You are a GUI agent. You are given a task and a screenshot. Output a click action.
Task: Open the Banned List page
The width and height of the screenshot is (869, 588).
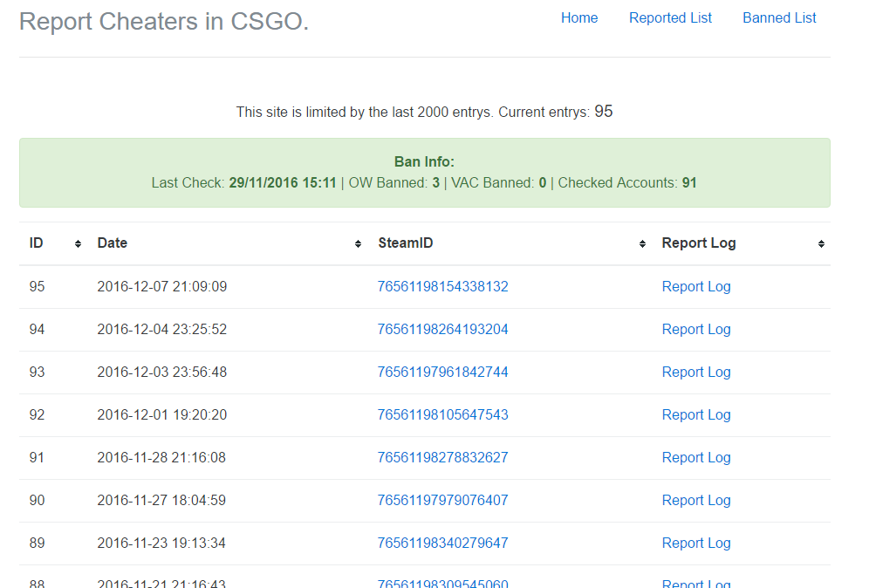click(x=779, y=17)
